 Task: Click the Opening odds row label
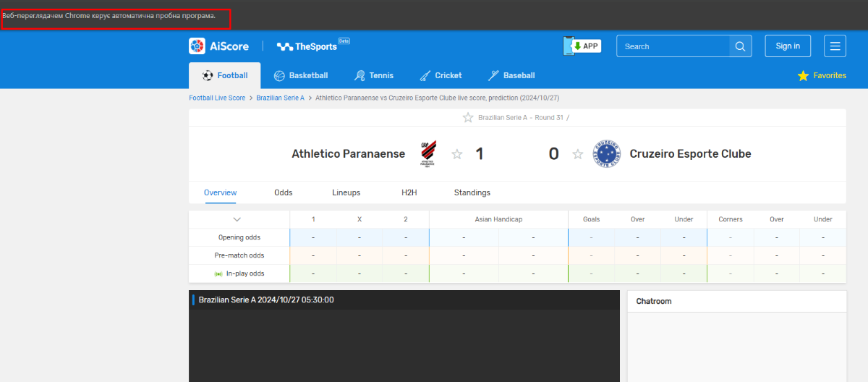pos(239,237)
